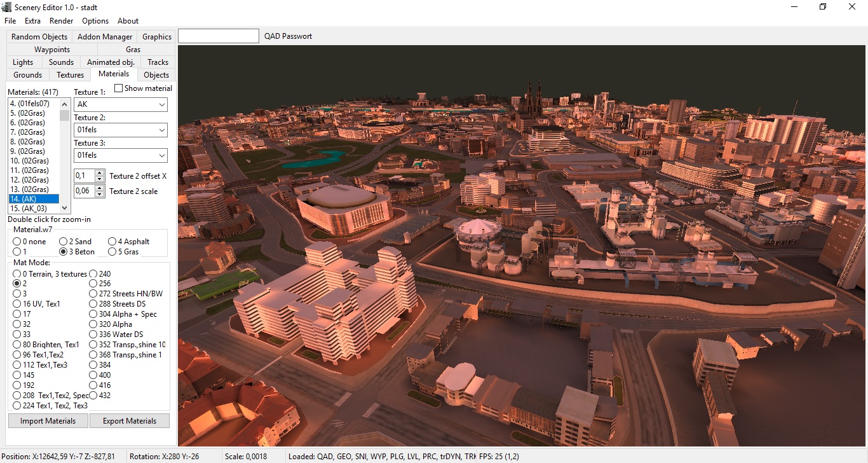Click the Export Materials button
868x463 pixels.
(x=130, y=421)
